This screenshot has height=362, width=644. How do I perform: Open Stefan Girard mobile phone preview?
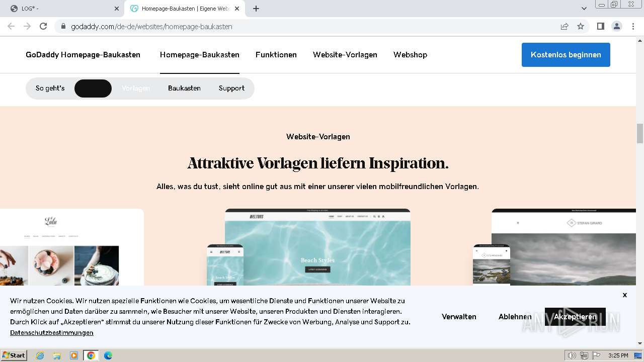click(x=492, y=265)
